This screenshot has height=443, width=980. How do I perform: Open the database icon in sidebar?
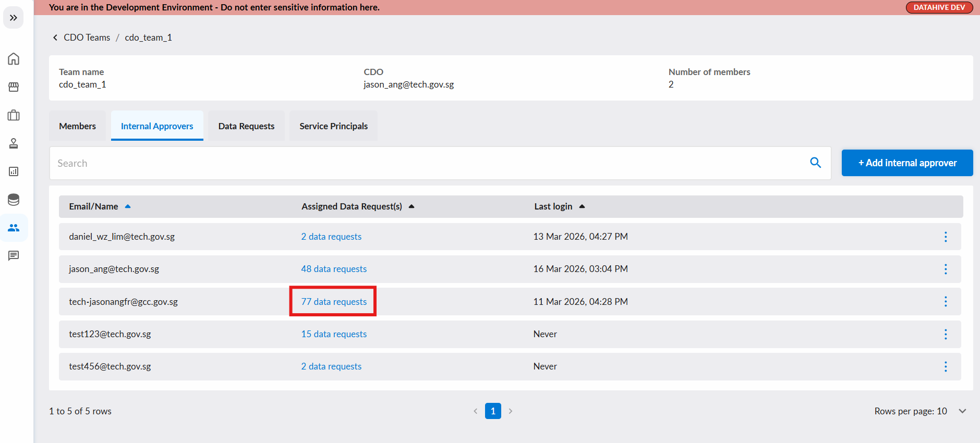point(14,200)
